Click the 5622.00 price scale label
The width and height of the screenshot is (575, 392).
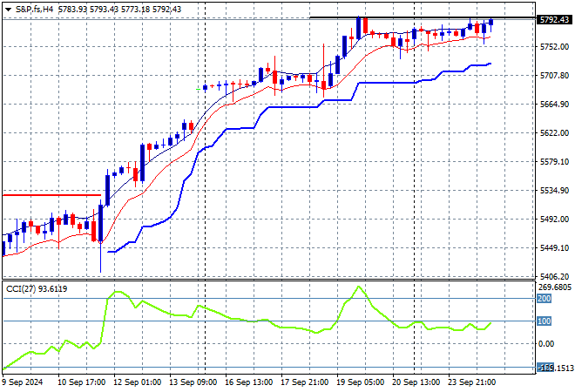point(552,133)
